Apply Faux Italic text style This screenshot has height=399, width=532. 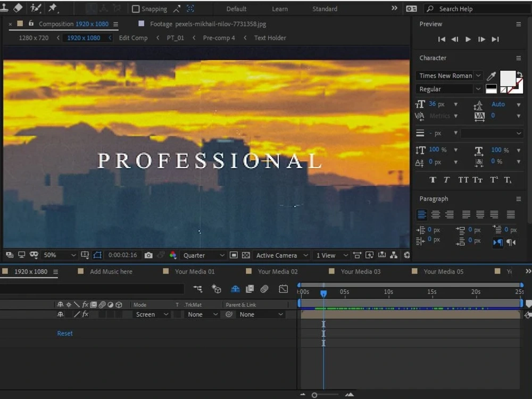point(446,180)
